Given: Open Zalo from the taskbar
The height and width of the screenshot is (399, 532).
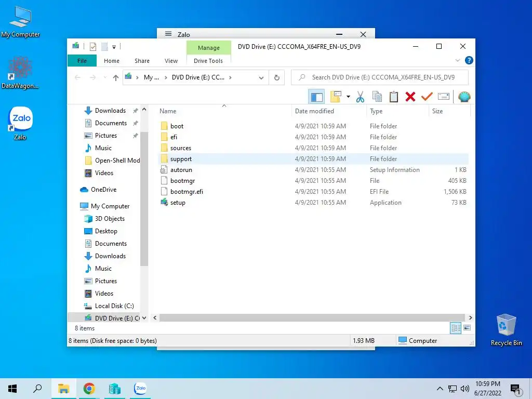Looking at the screenshot, I should [140, 389].
